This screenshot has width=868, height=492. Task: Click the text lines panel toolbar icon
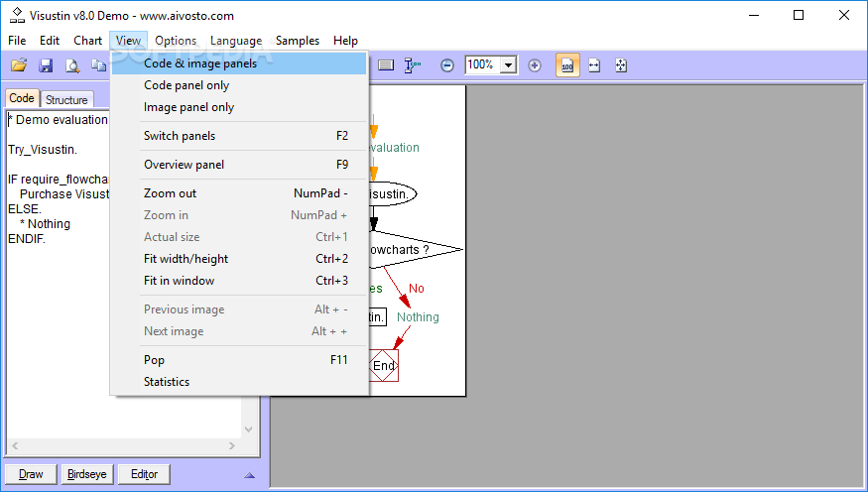pos(386,65)
